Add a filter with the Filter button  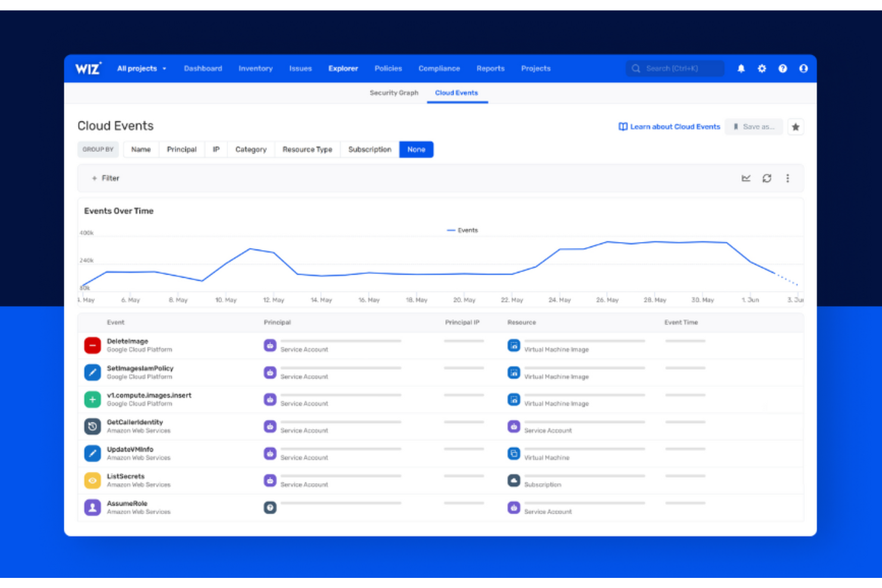coord(105,178)
